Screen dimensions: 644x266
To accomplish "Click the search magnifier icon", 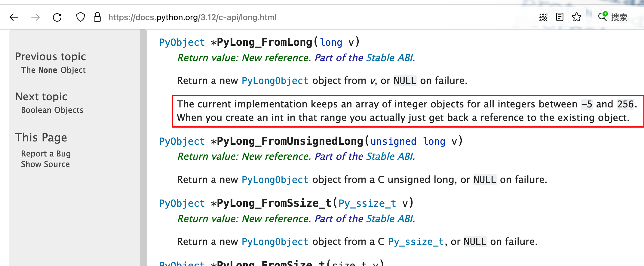I will coord(603,16).
